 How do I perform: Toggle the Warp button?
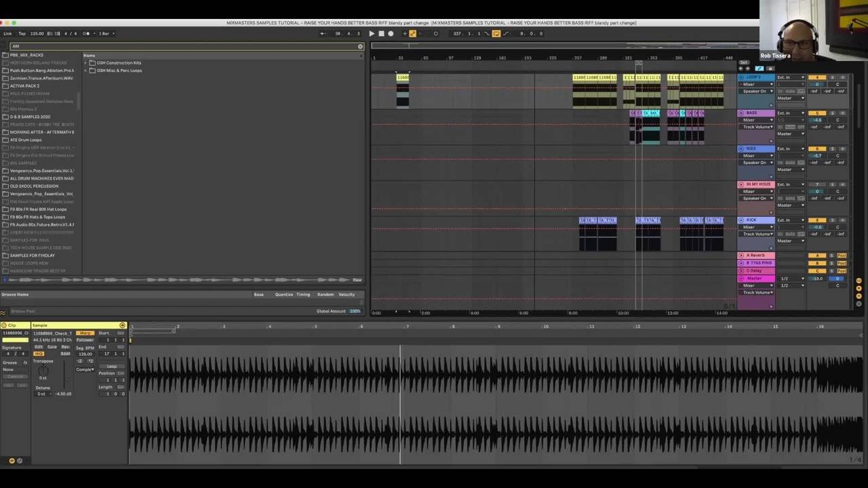(x=84, y=333)
